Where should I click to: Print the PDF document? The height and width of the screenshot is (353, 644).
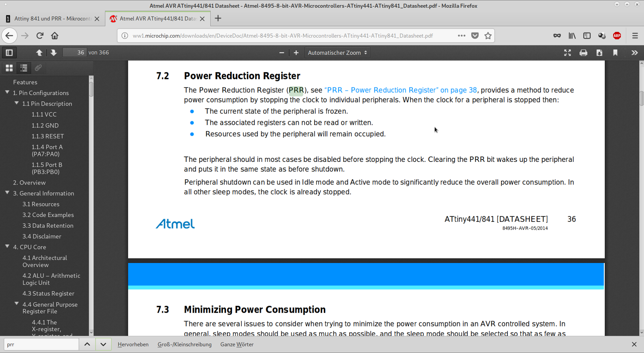click(x=583, y=53)
